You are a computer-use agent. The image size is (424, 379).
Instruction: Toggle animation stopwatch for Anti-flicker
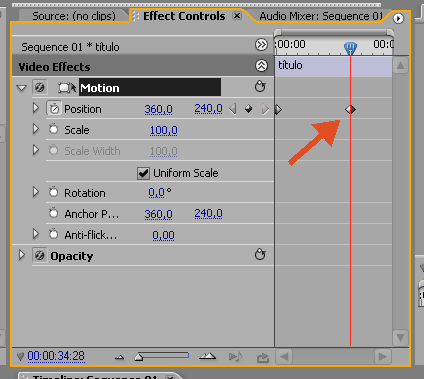pyautogui.click(x=53, y=234)
